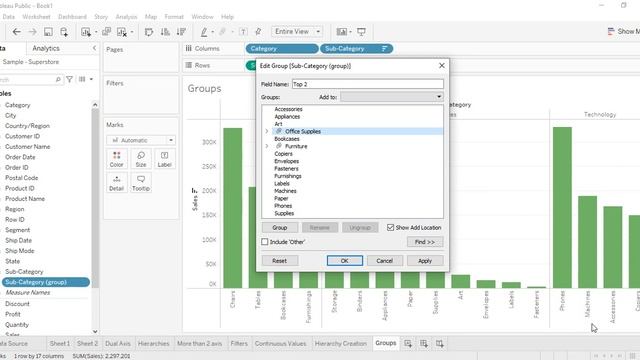Viewport: 640px width, 360px height.
Task: Click the New Worksheet toolbar icon
Action: [x=86, y=32]
